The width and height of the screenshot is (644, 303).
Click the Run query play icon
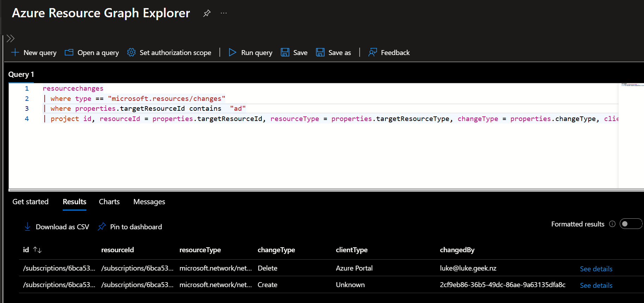(233, 53)
